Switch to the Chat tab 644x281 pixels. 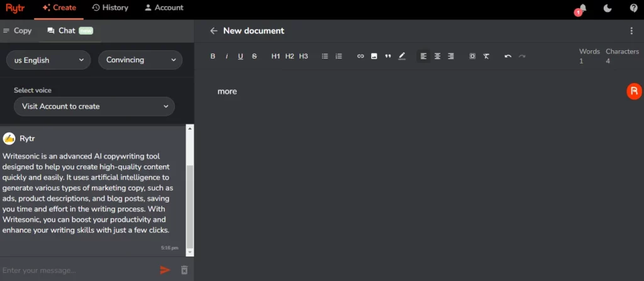point(70,31)
